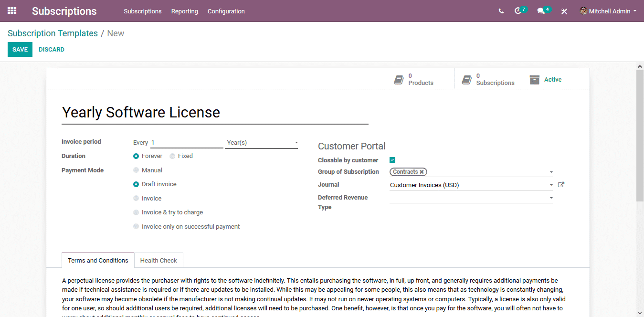Switch to the Health Check tab
Screen dimensions: 644x317
[158, 261]
